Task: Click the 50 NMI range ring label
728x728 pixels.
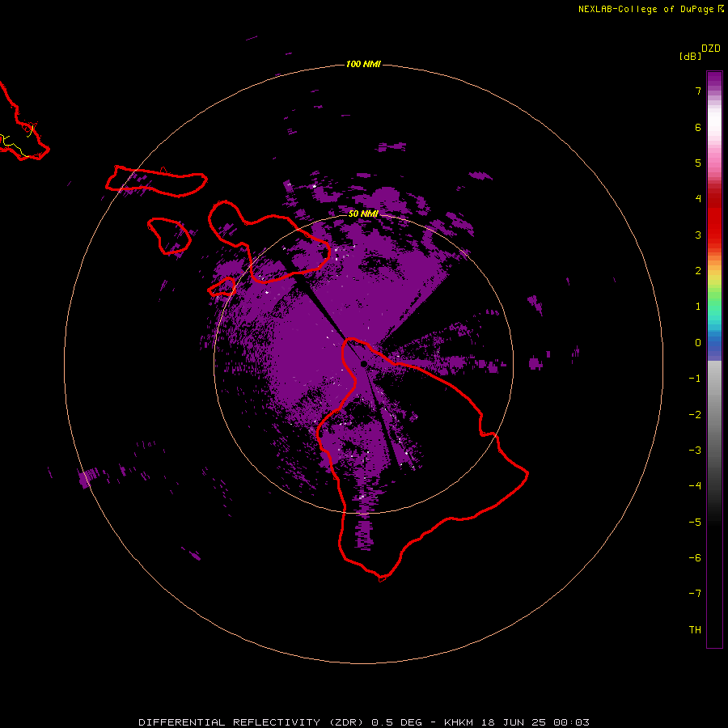Action: (x=363, y=214)
